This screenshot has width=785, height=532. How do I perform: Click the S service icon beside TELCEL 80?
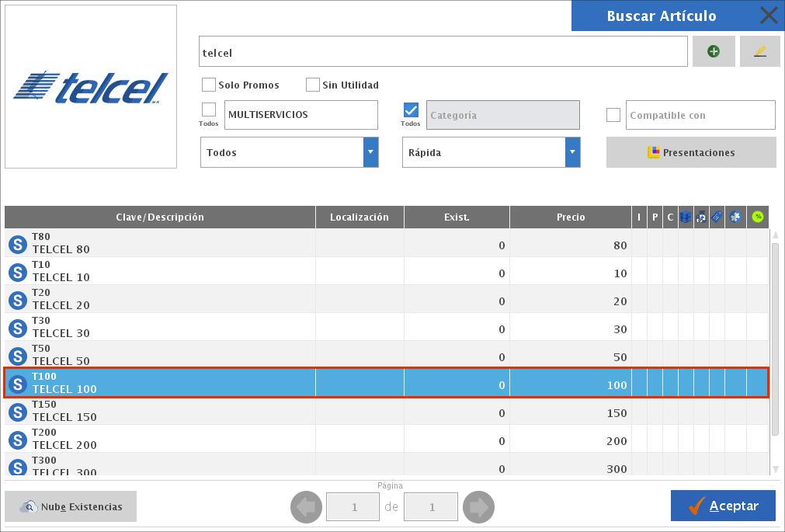pos(17,245)
